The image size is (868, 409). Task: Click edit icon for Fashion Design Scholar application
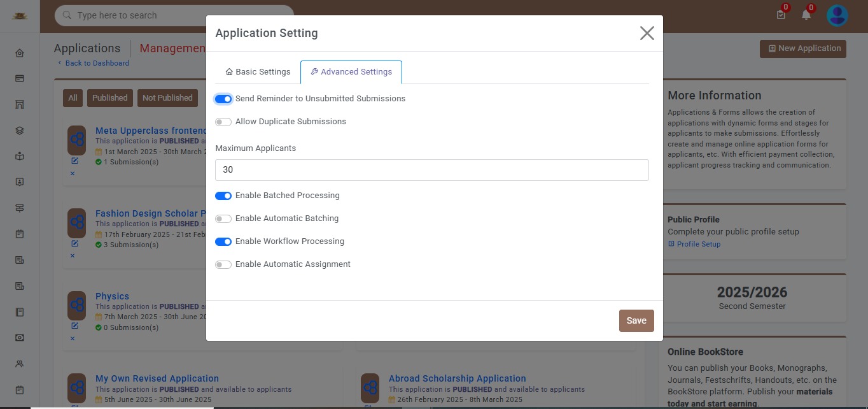click(x=74, y=243)
